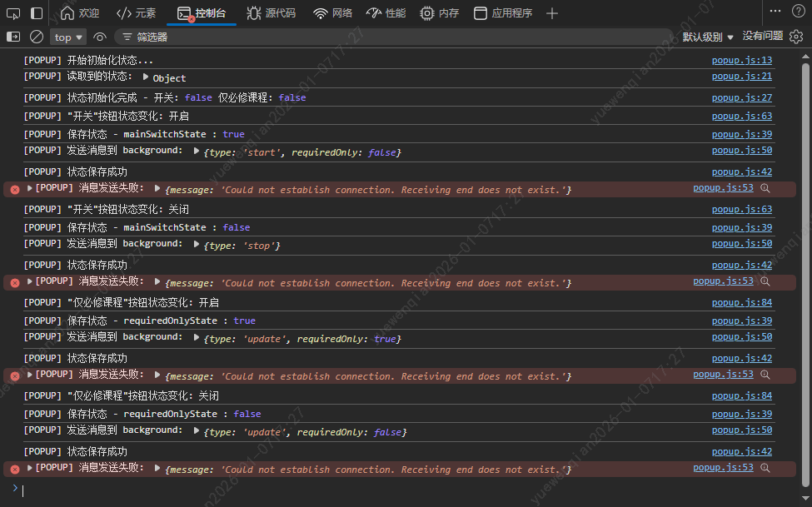812x507 pixels.
Task: Create a live expression with the eye icon
Action: pyautogui.click(x=99, y=37)
